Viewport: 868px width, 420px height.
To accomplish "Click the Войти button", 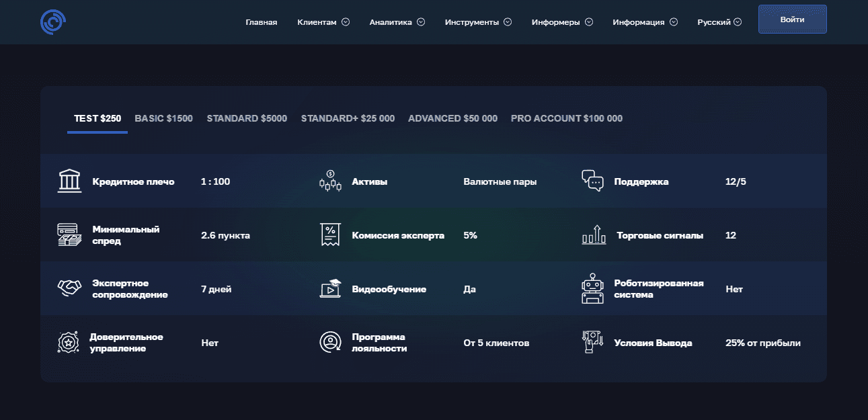I will [792, 19].
